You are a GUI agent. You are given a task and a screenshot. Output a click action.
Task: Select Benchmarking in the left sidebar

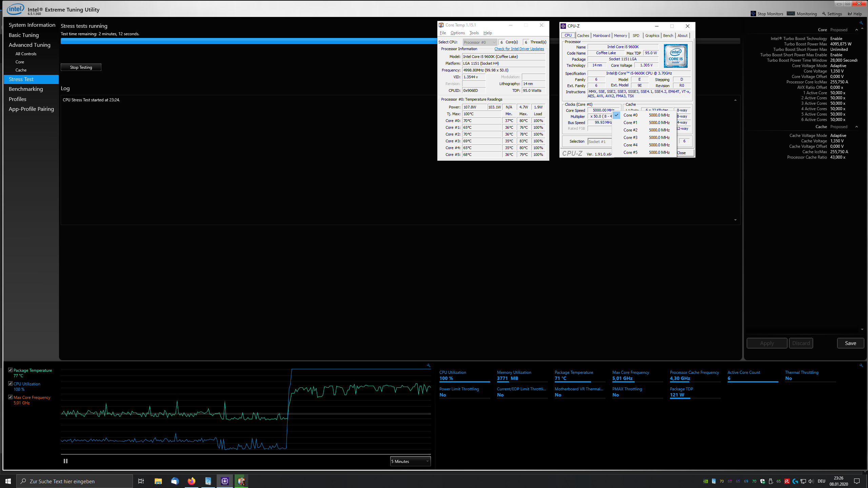[x=26, y=89]
